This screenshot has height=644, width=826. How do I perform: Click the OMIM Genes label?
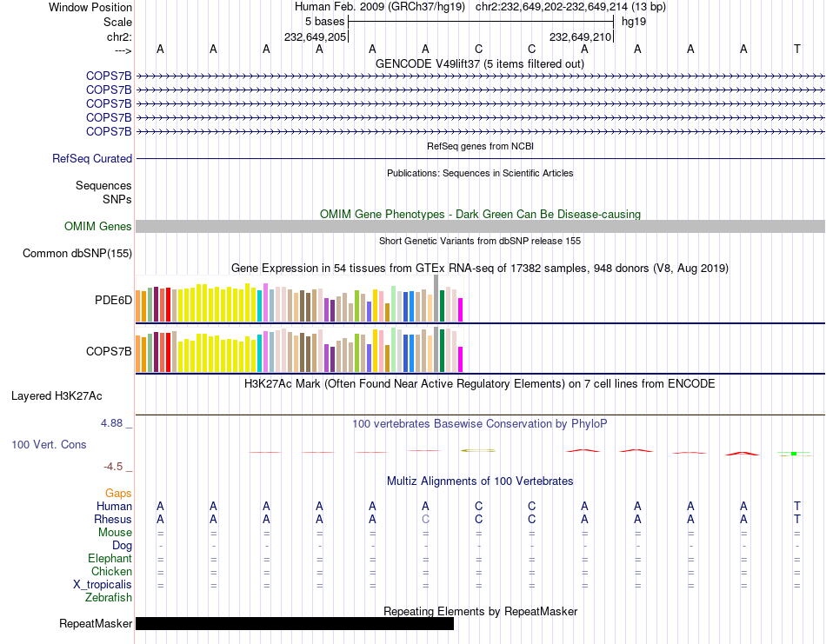98,227
